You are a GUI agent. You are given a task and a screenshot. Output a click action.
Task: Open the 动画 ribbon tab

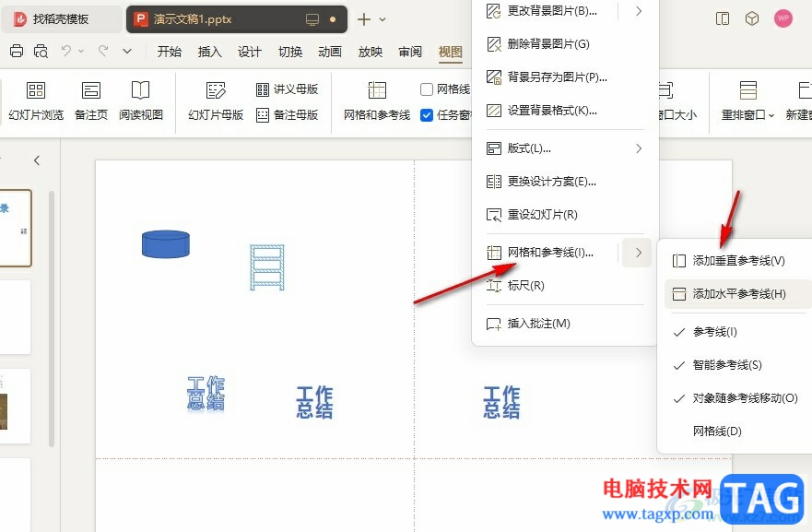330,52
